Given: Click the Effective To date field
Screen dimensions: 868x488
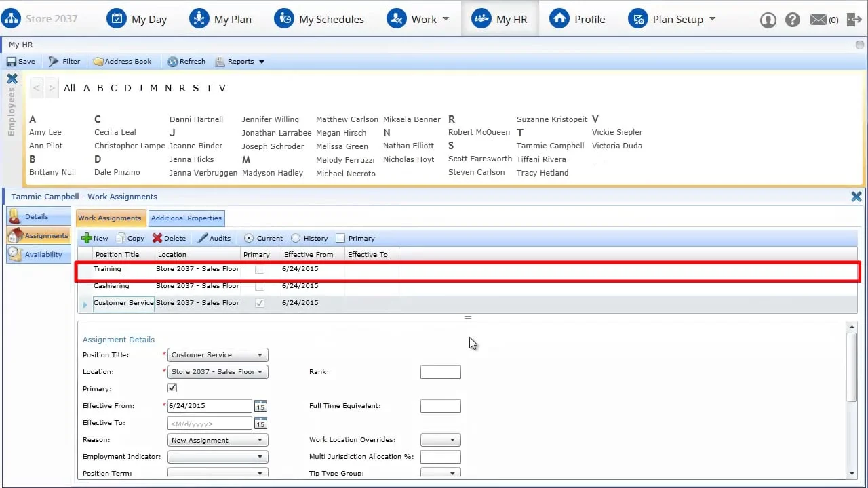Looking at the screenshot, I should 210,423.
